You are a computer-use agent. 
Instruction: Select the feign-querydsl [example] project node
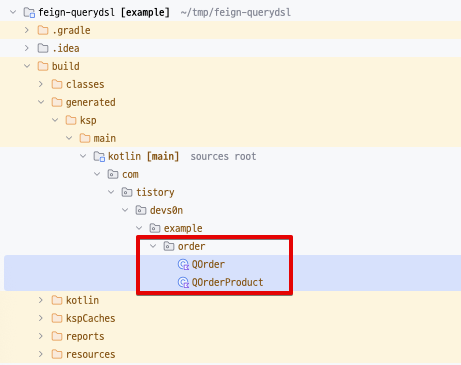(x=104, y=13)
